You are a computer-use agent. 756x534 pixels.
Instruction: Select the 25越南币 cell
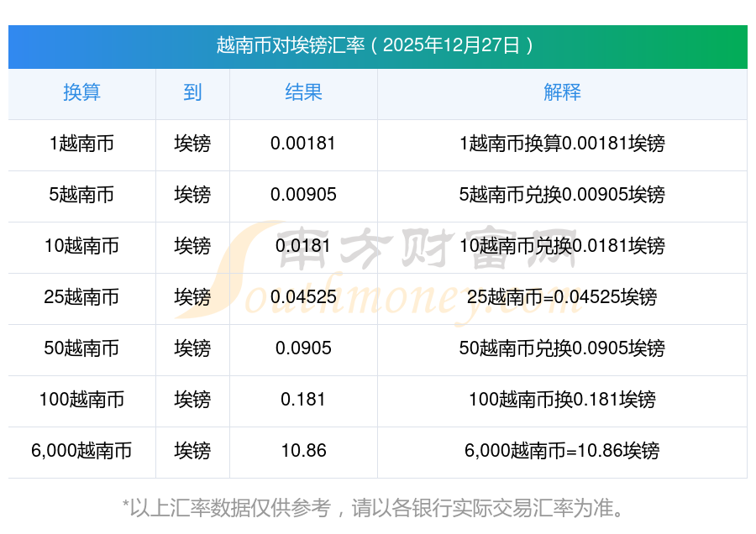pyautogui.click(x=81, y=297)
